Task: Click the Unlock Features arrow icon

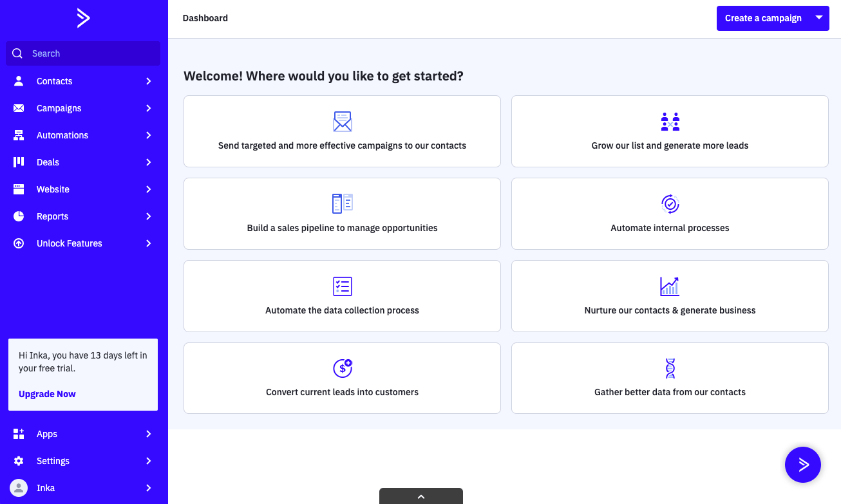Action: click(19, 243)
